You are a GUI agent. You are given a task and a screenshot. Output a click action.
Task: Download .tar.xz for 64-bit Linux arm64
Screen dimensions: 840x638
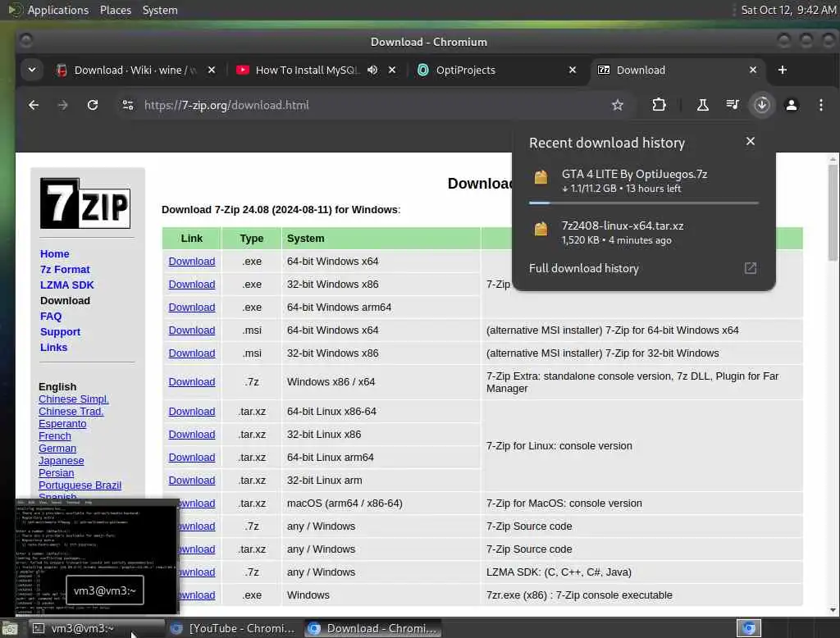192,458
